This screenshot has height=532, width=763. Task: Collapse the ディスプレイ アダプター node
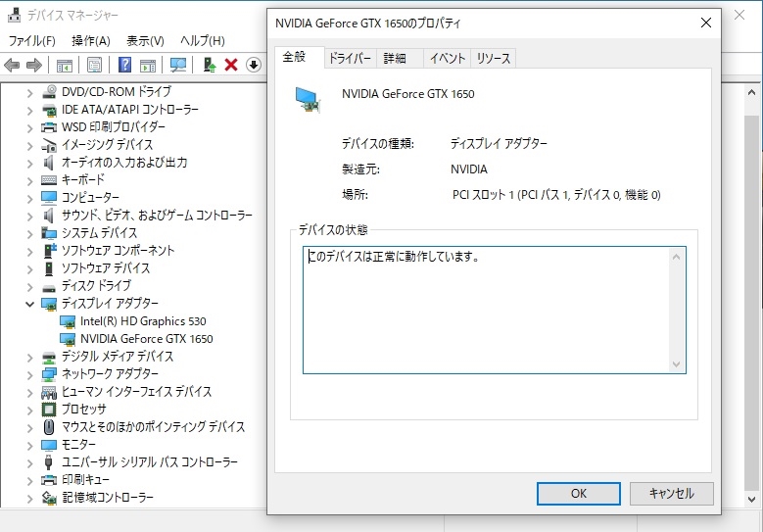(x=29, y=304)
